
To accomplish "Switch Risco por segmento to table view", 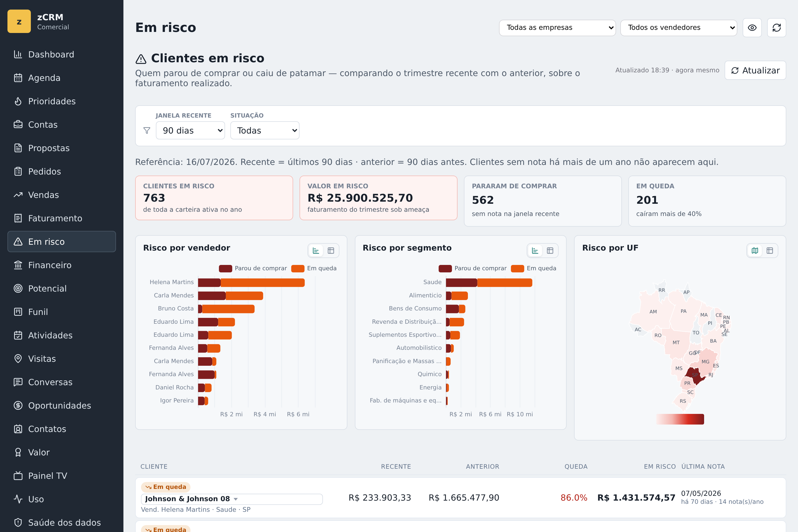I will click(x=550, y=251).
